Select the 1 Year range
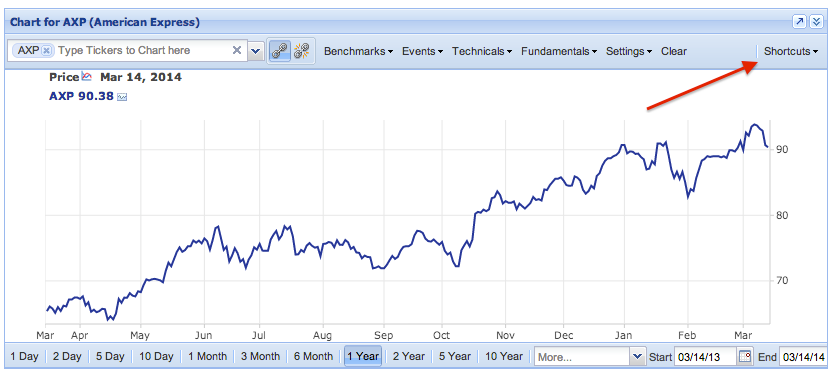832x372 pixels. pyautogui.click(x=362, y=356)
